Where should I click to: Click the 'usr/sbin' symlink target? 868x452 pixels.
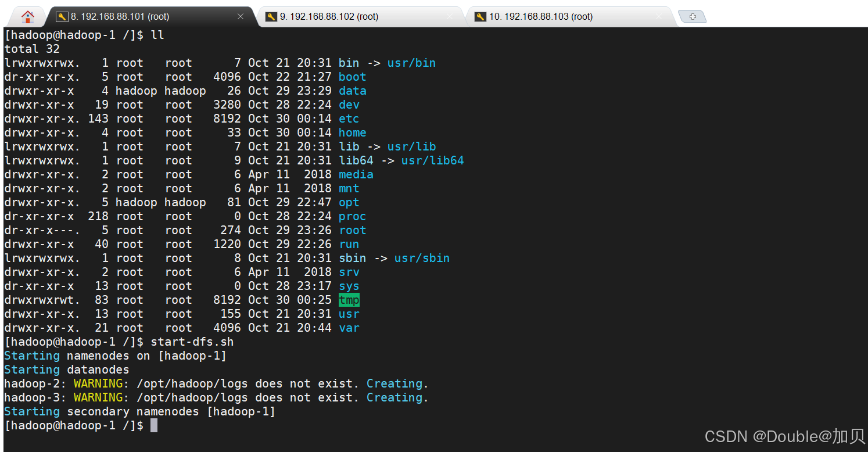(x=422, y=258)
